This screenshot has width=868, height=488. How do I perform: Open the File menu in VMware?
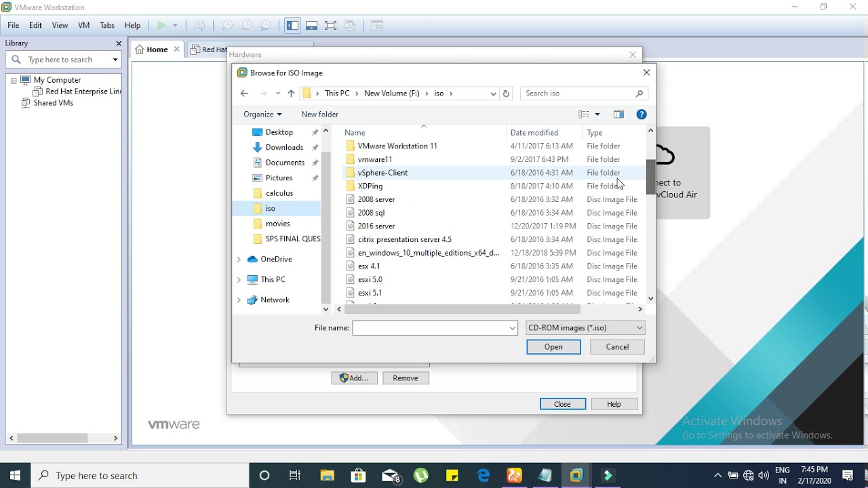(14, 26)
